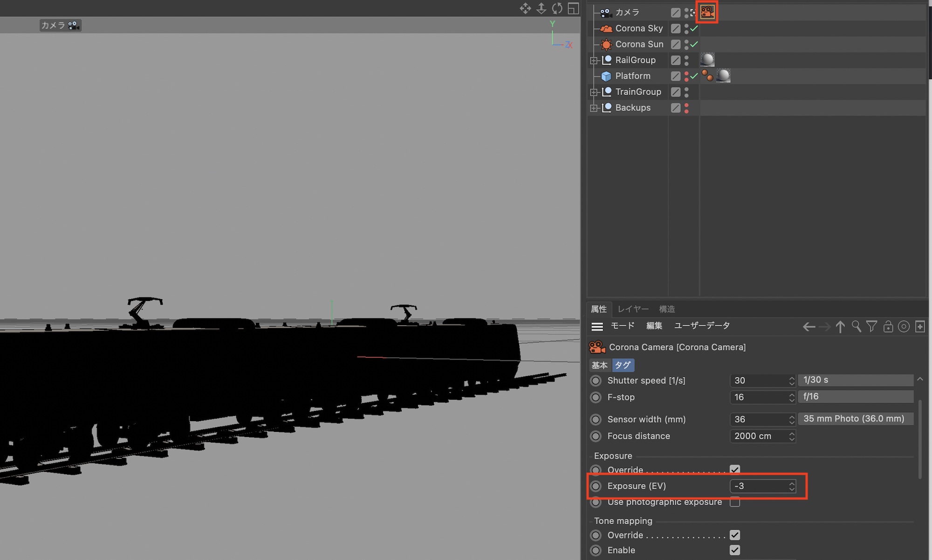Click the attribute search magnifier icon
Viewport: 932px width, 560px height.
[x=856, y=327]
